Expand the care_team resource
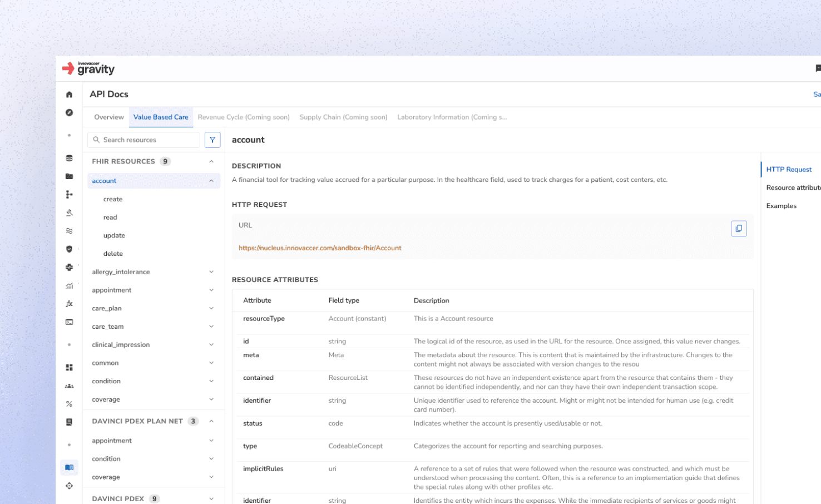Viewport: 821px width, 504px height. 211,327
